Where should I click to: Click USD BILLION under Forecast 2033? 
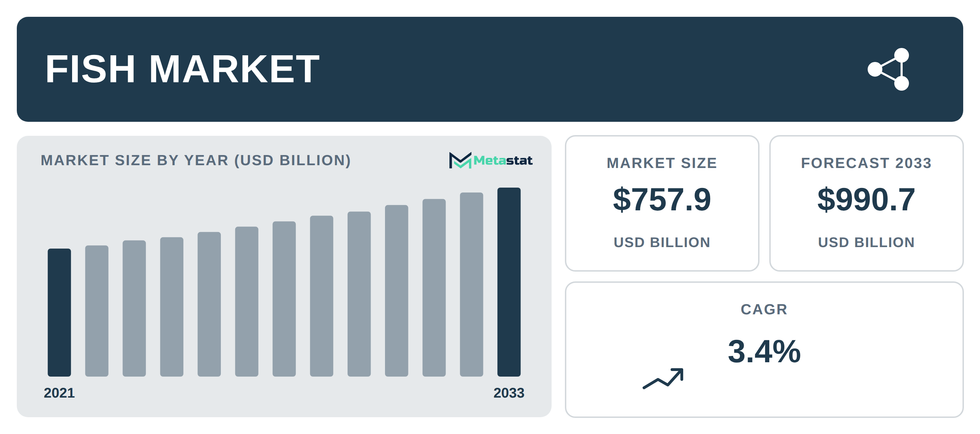(x=866, y=242)
